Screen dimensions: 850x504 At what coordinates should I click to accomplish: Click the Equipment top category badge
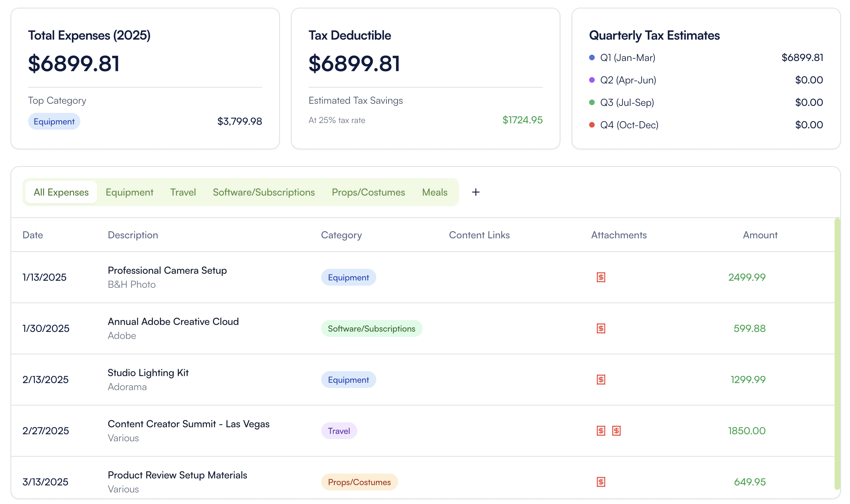click(x=54, y=121)
